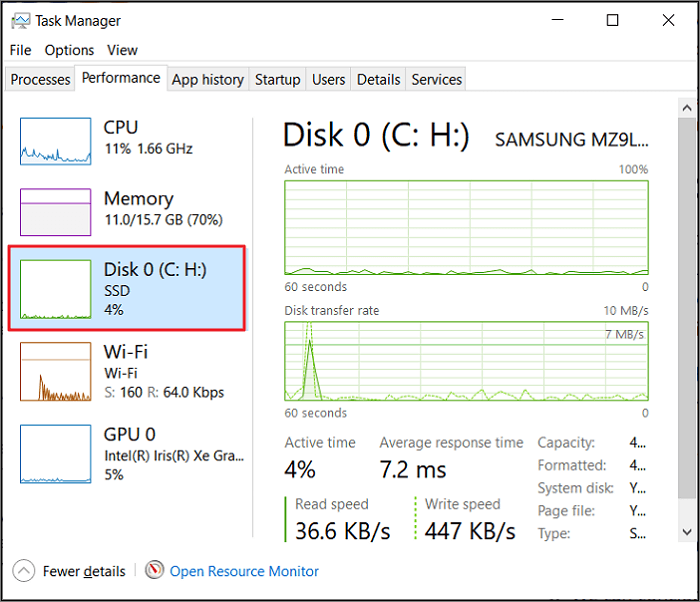The image size is (700, 602).
Task: Select the CPU usage graph thumbnail
Action: point(55,140)
